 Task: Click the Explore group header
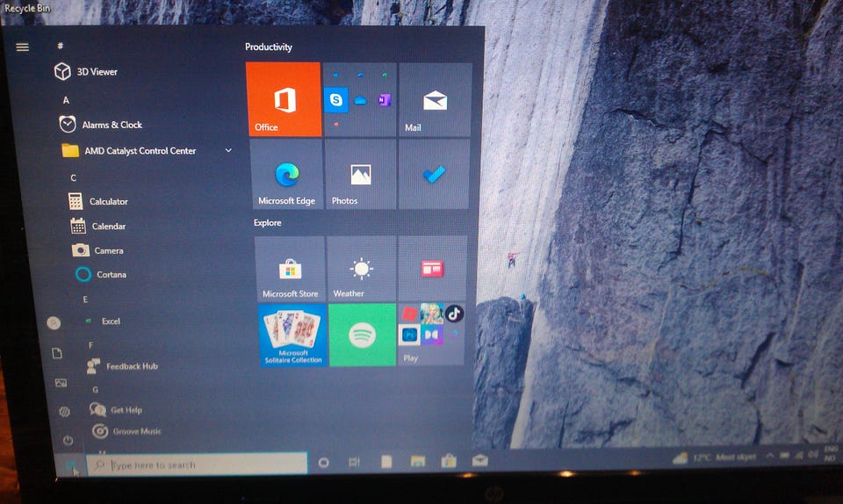(x=267, y=222)
